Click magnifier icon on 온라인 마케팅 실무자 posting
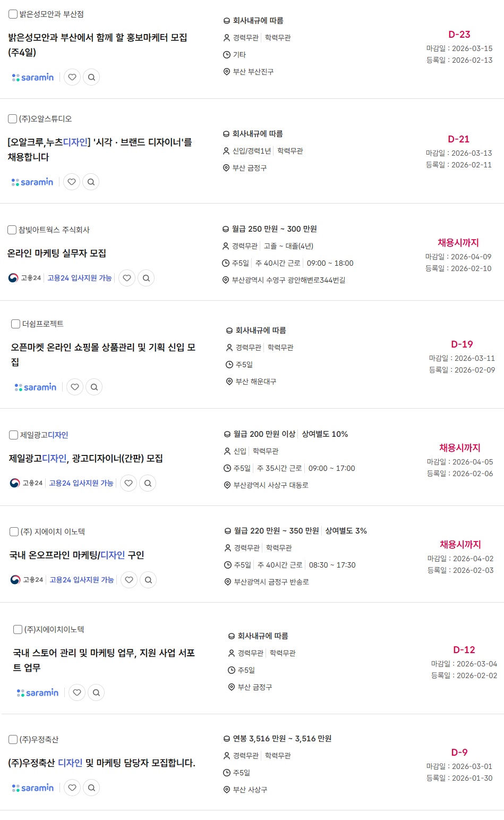 pos(146,278)
